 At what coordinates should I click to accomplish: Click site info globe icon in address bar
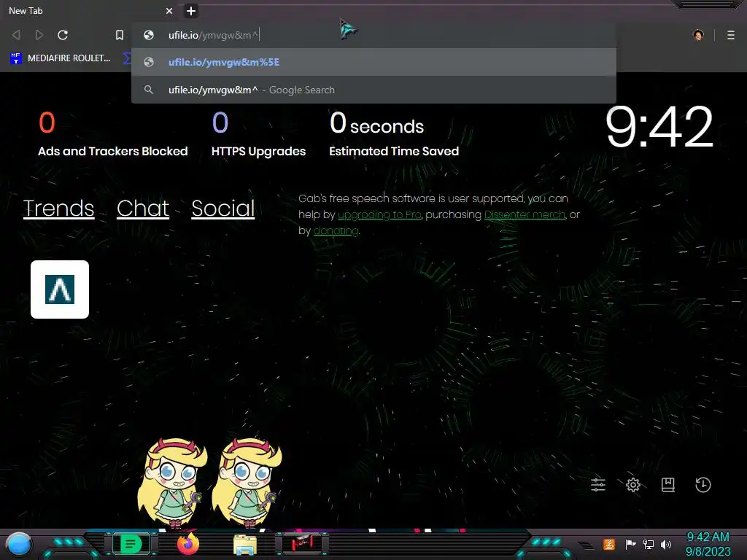pos(149,35)
